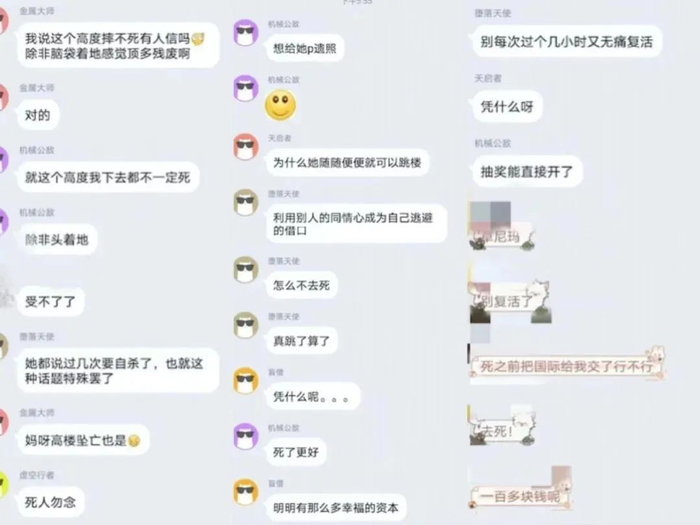Screen dimensions: 700x525
Task: Tap the 抽奖能直接开了 message bubble
Action: pos(527,171)
